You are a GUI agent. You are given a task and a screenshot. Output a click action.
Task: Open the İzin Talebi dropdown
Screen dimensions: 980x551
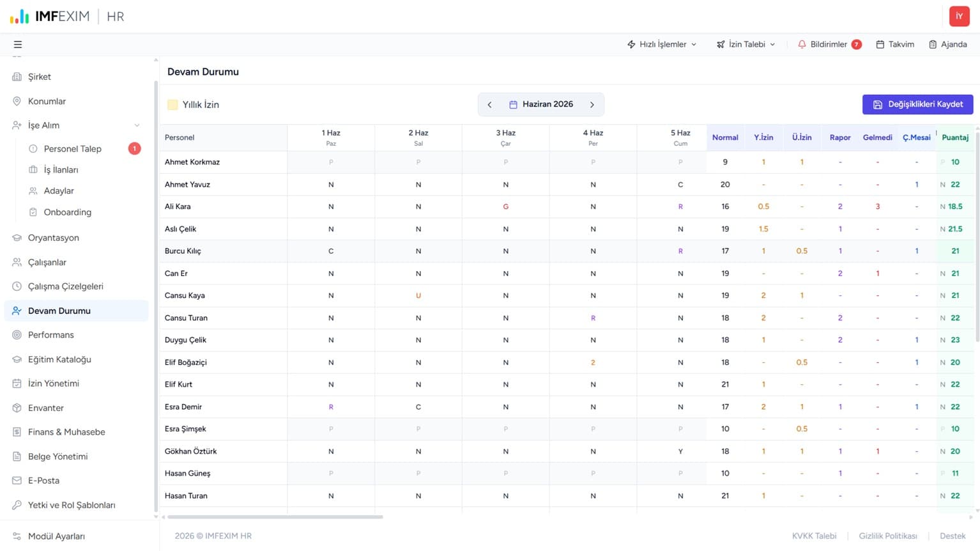point(746,45)
